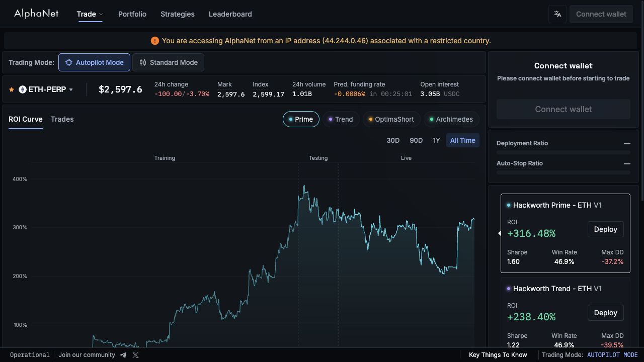This screenshot has width=644, height=362.
Task: Click the -0.0006% funding rate value
Action: (x=350, y=94)
